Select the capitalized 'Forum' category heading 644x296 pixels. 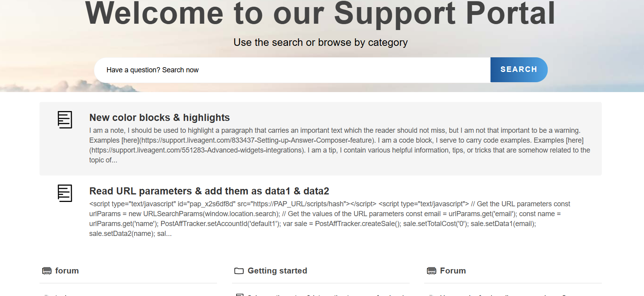tap(453, 271)
